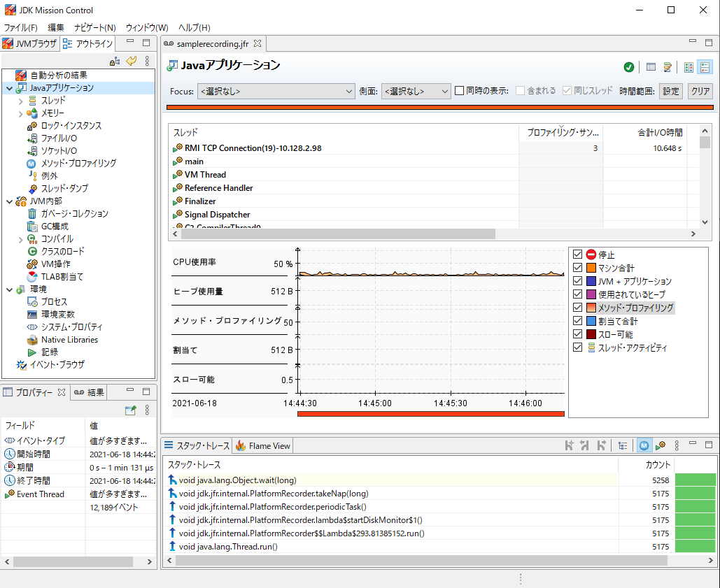Viewport: 720px width, 588px height.
Task: Toggle スレッド・アクティビティ checkbox
Action: [578, 347]
